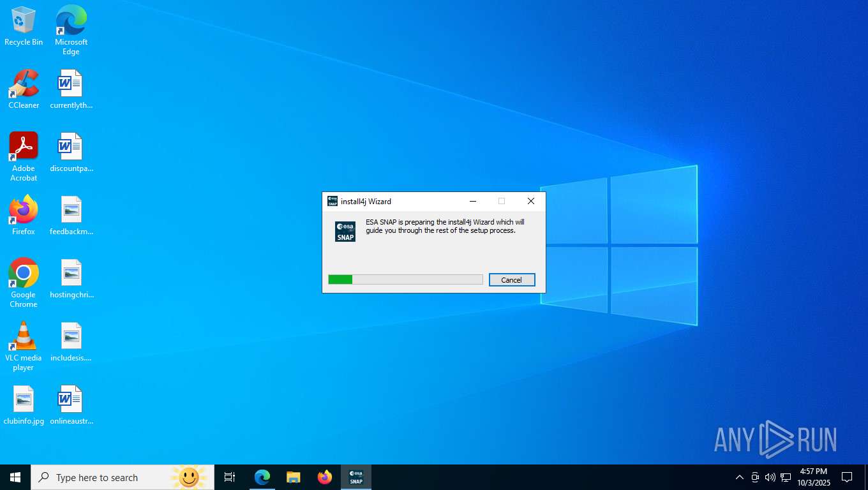Viewport: 868px width, 490px height.
Task: Open the volume control tray icon
Action: [x=770, y=477]
